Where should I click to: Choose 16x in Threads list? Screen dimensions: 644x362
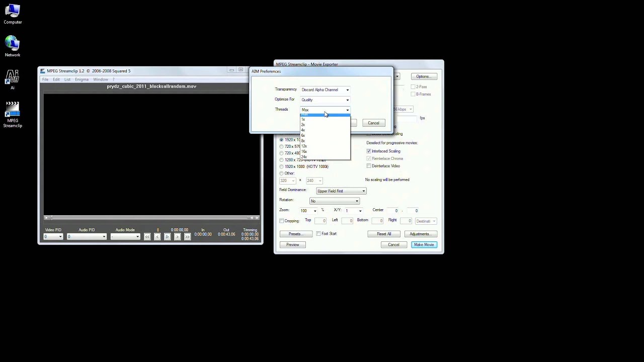point(325,152)
